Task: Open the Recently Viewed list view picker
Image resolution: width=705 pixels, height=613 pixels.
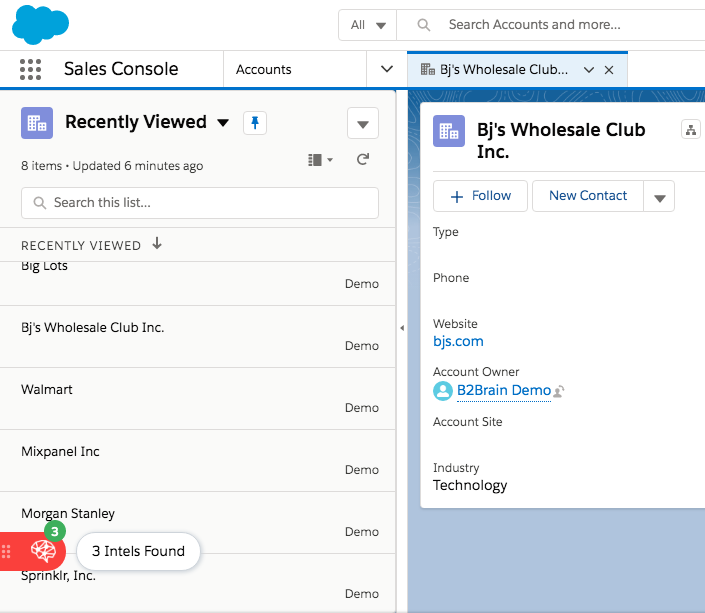Action: point(223,122)
